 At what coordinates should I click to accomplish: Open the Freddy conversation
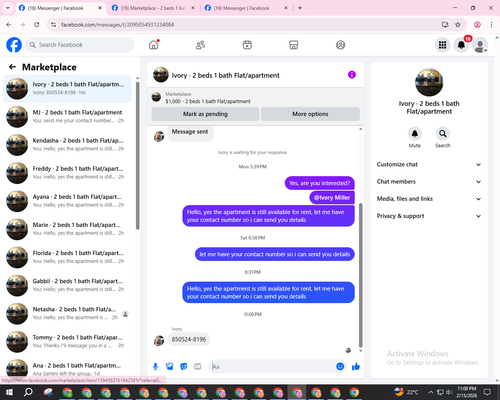click(67, 173)
